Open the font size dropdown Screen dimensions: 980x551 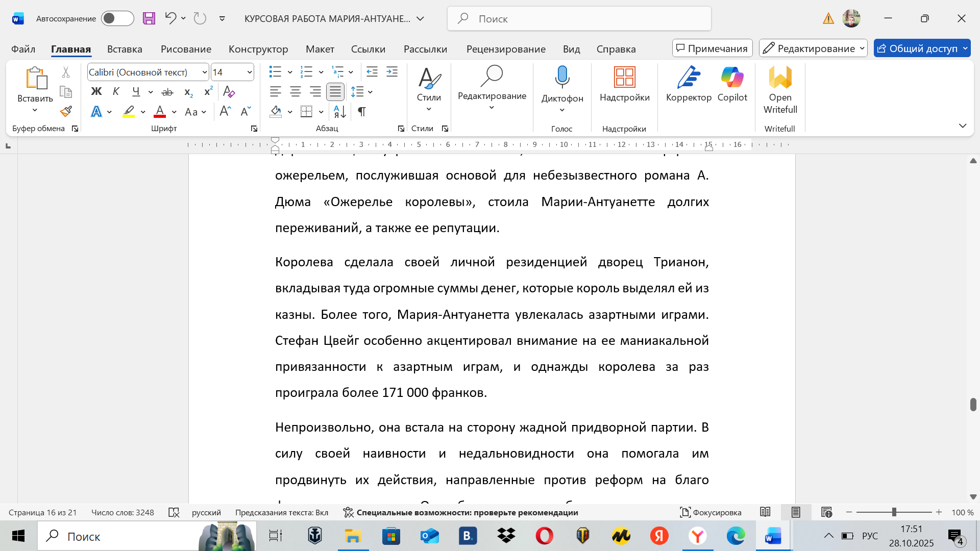249,72
